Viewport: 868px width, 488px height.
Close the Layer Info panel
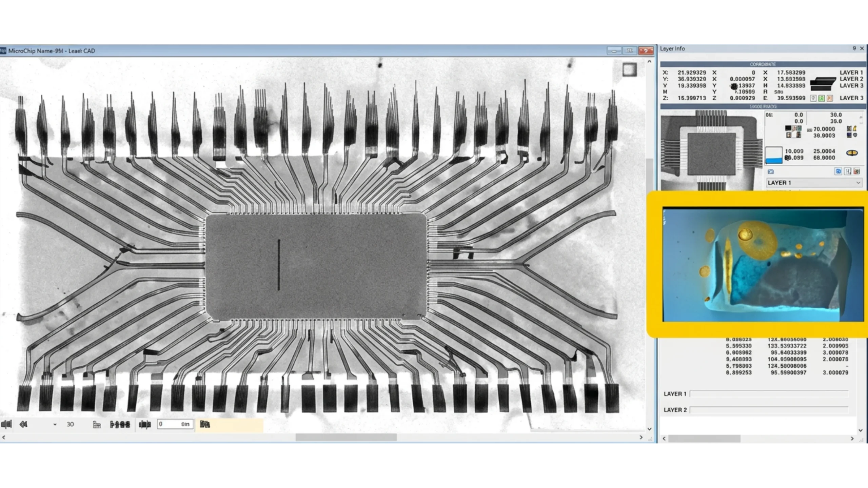tap(862, 48)
